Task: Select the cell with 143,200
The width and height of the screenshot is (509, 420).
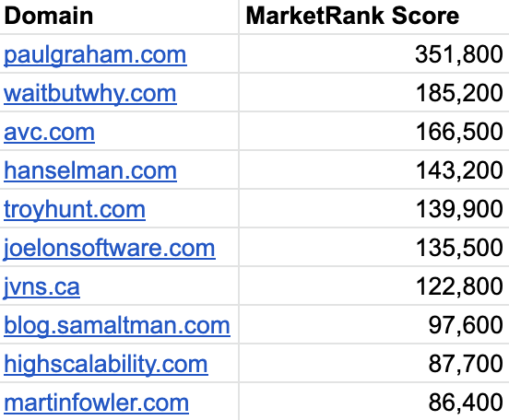Action: click(374, 169)
